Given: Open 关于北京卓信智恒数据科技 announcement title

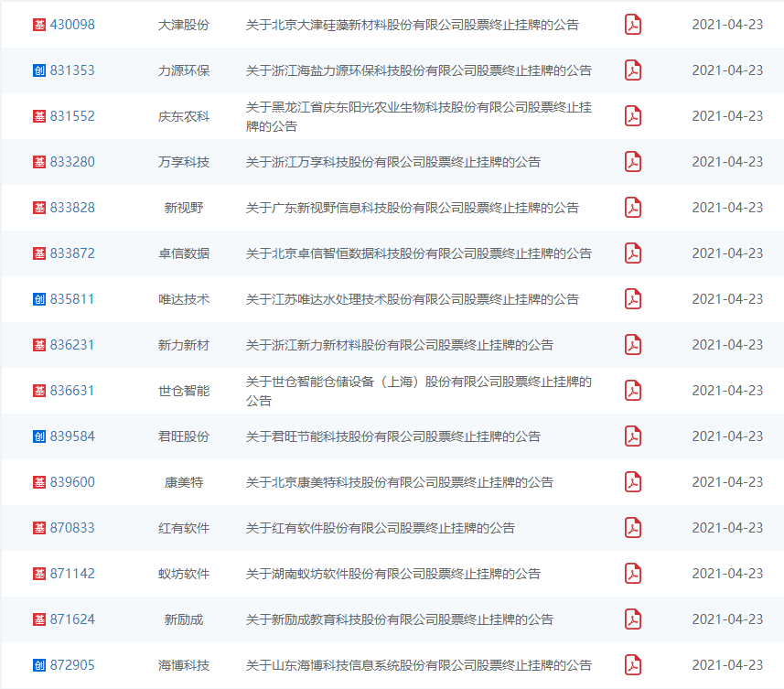Looking at the screenshot, I should [x=419, y=253].
